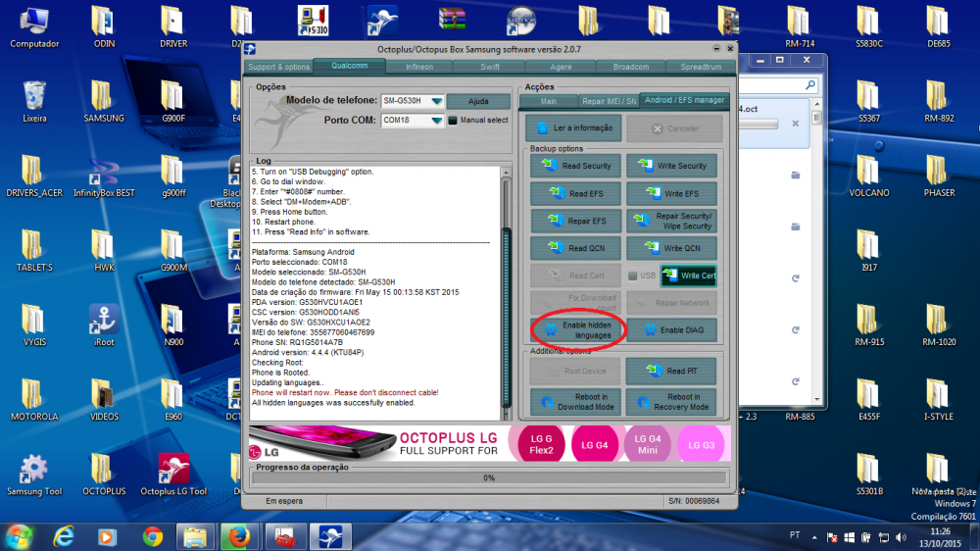Open Firefox from the taskbar
The height and width of the screenshot is (551, 980).
pos(239,537)
